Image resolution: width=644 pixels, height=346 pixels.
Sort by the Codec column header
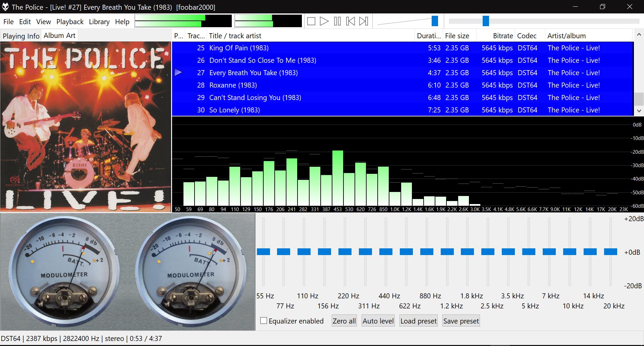click(530, 36)
